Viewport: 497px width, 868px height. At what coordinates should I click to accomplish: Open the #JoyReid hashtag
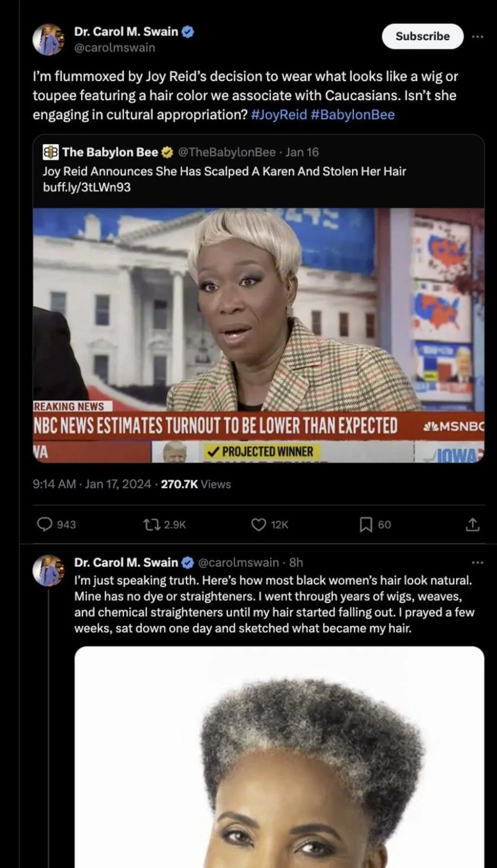coord(279,114)
